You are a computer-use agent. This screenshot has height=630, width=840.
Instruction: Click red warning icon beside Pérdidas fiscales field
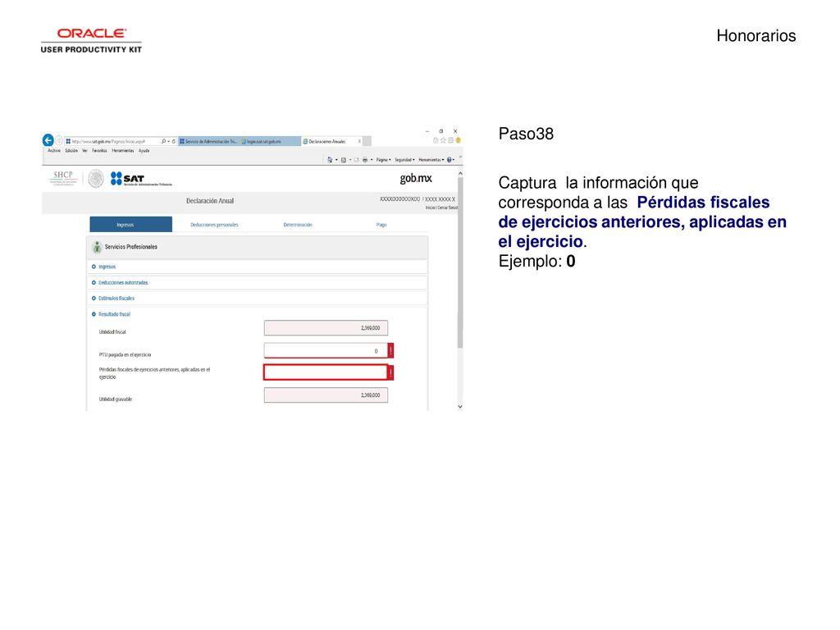pyautogui.click(x=390, y=372)
